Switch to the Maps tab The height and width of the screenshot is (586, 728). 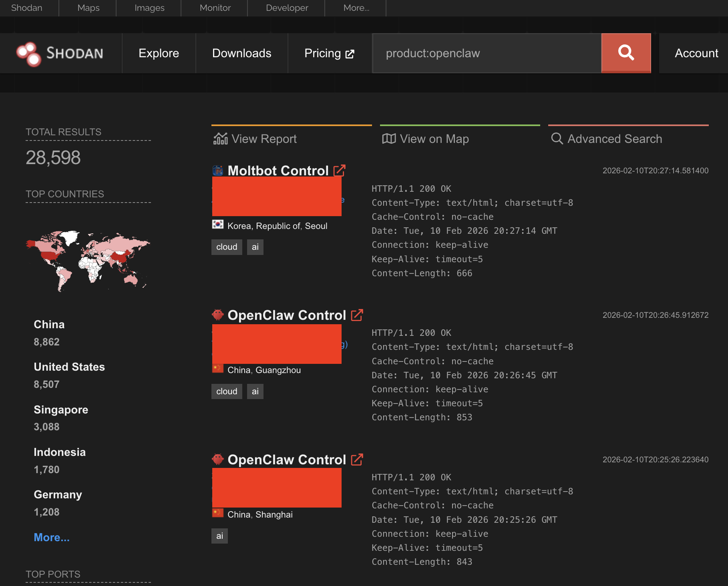[x=88, y=8]
